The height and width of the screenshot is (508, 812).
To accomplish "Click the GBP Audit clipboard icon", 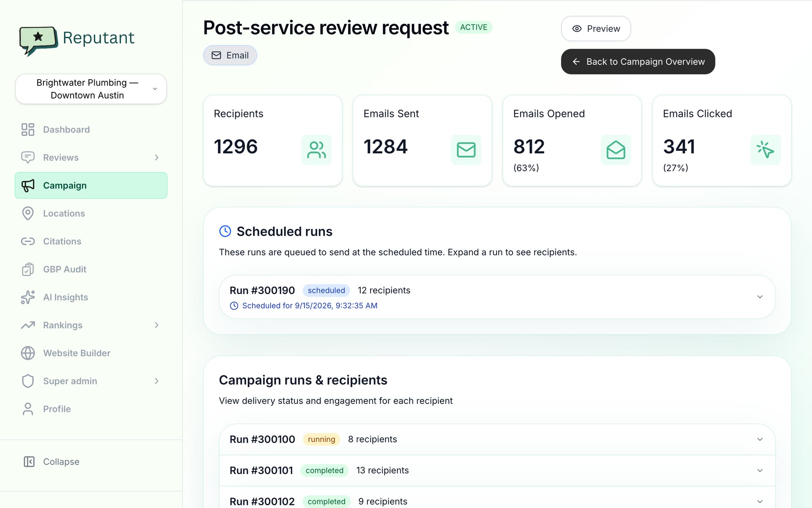I will [28, 269].
